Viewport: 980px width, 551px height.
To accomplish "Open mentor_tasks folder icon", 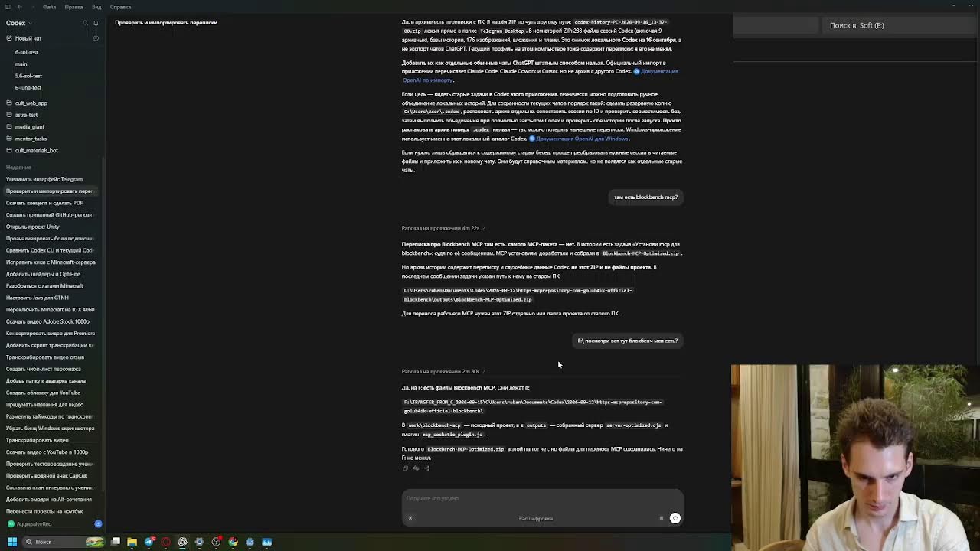I will pyautogui.click(x=9, y=139).
